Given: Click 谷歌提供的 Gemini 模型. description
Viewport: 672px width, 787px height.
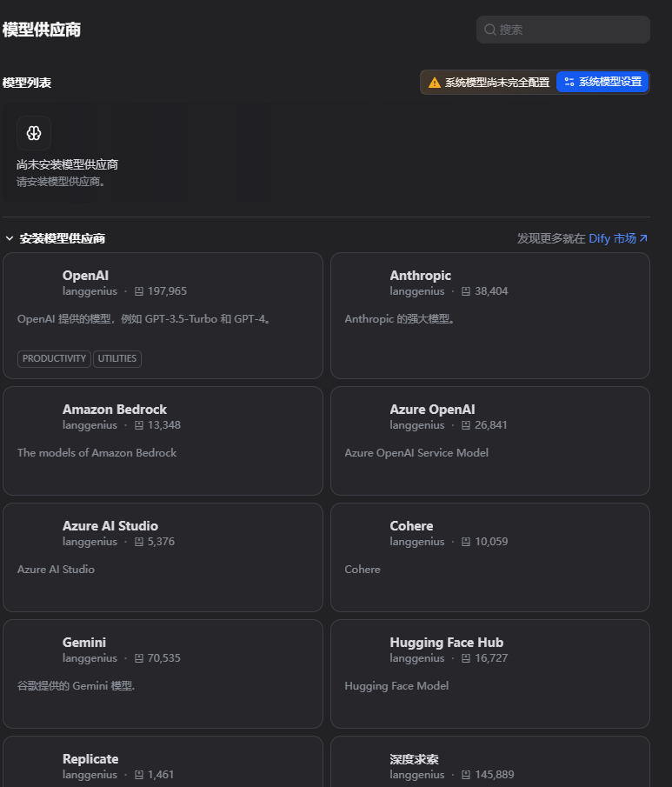Looking at the screenshot, I should click(x=76, y=685).
